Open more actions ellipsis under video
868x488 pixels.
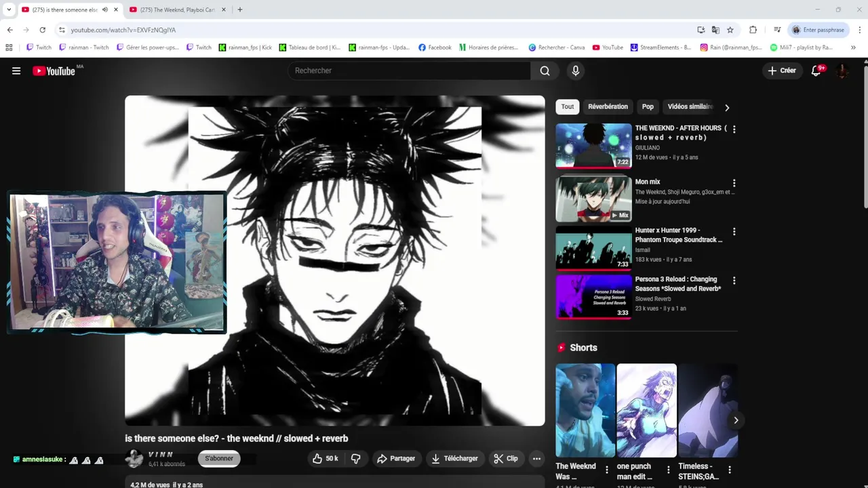(x=536, y=459)
